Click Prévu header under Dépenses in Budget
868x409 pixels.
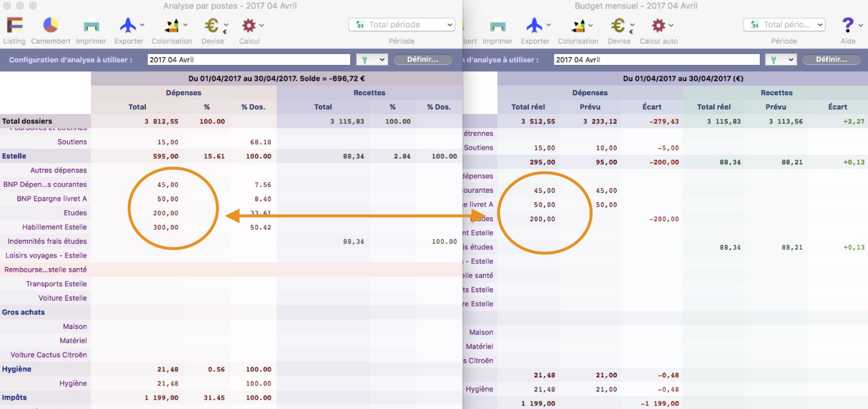pyautogui.click(x=590, y=107)
